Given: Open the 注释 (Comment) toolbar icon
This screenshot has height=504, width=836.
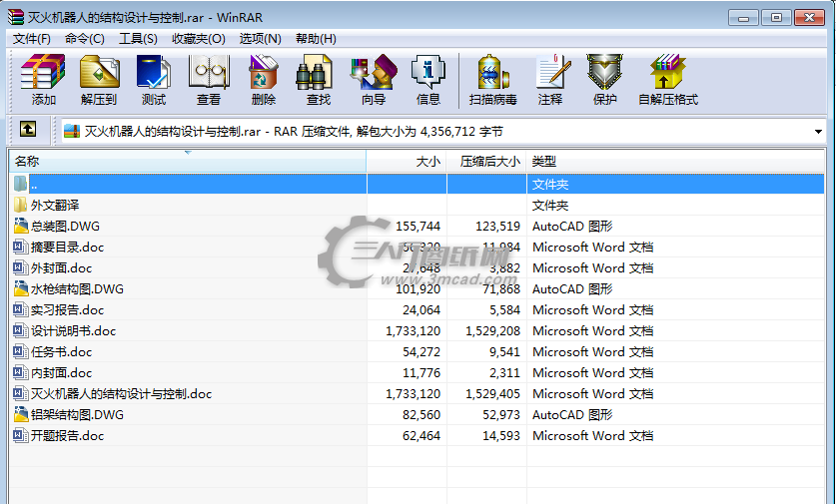Looking at the screenshot, I should [552, 72].
